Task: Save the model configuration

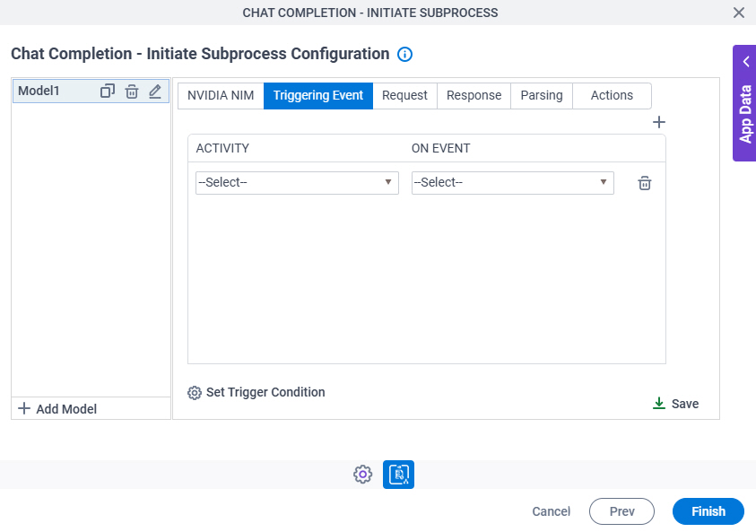Action: click(x=675, y=404)
